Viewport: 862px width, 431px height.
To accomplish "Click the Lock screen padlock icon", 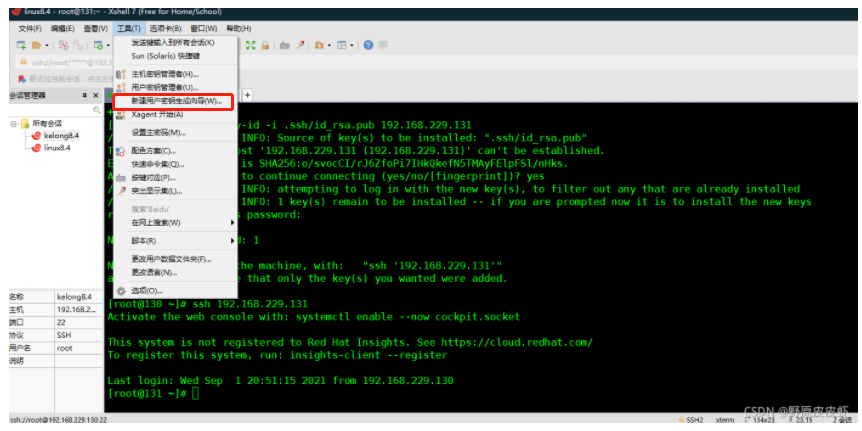I will (x=265, y=45).
